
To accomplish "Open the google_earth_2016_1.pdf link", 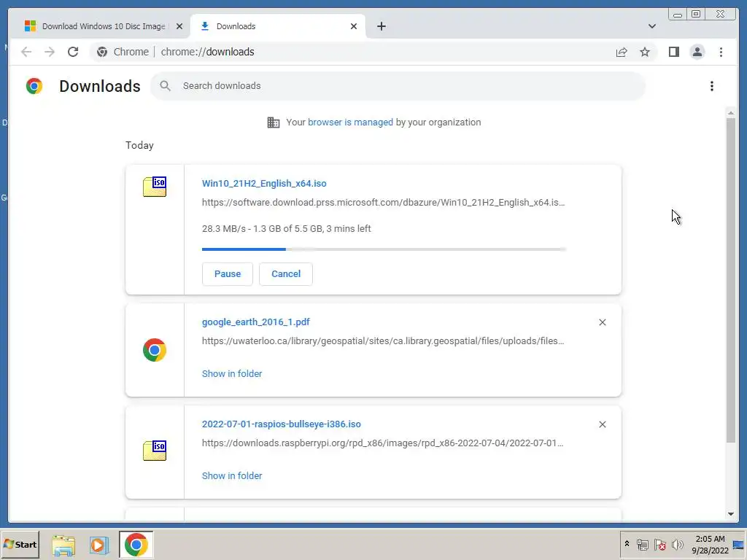I will 256,322.
